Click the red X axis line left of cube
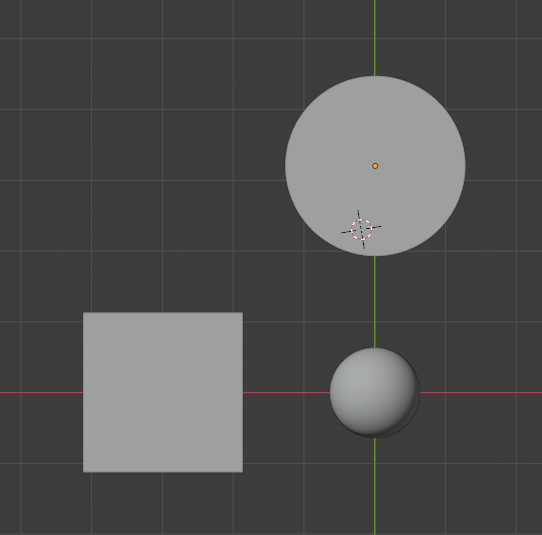Viewport: 542px width, 535px height. point(41,393)
